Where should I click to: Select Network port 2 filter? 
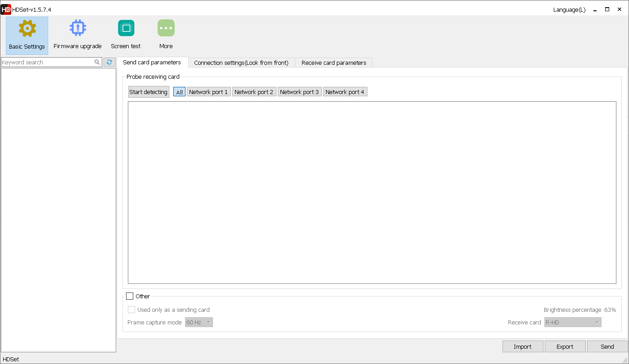point(254,91)
